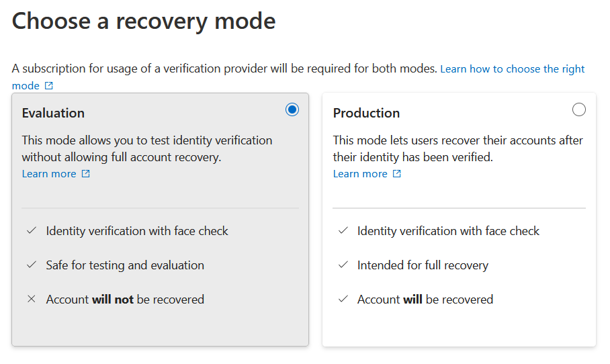Click the "Account will not be recovered" text
The image size is (610, 364).
125,300
